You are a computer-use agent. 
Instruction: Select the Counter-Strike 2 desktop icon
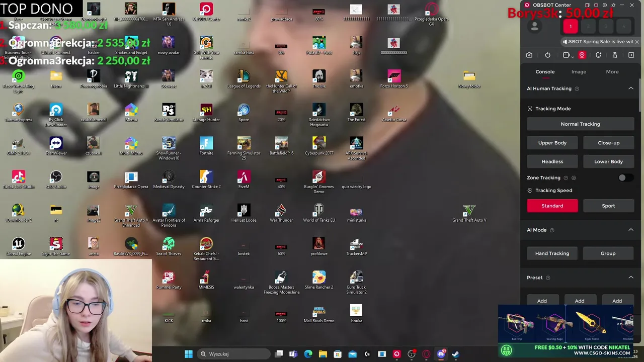point(206,180)
